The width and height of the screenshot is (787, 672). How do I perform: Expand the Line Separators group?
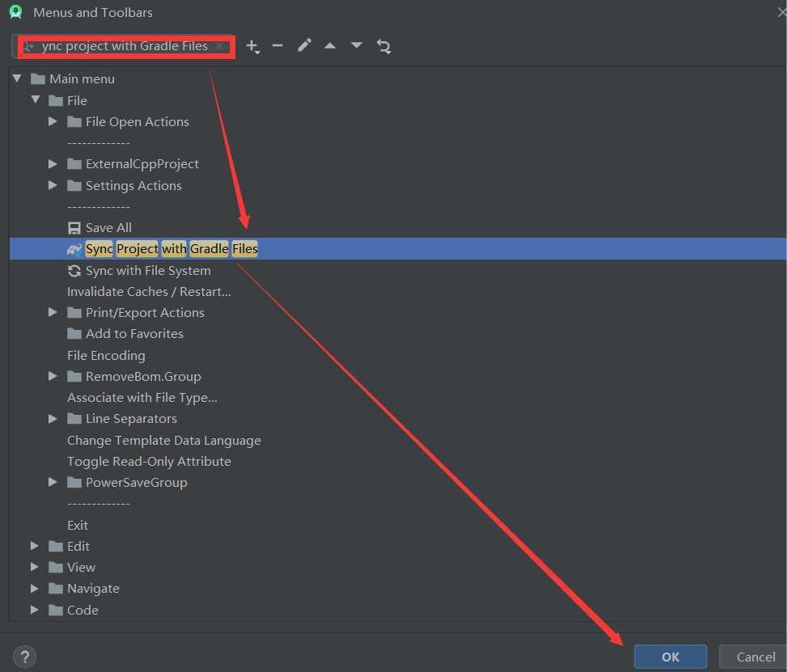(53, 419)
